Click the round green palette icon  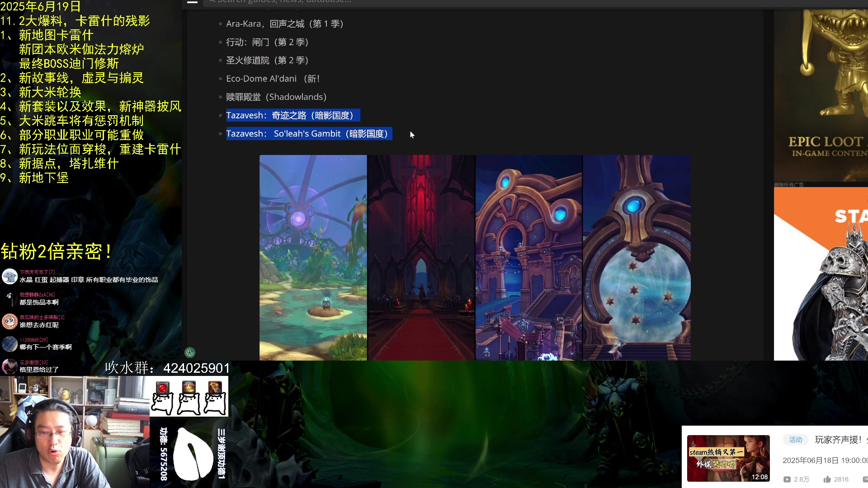click(190, 352)
